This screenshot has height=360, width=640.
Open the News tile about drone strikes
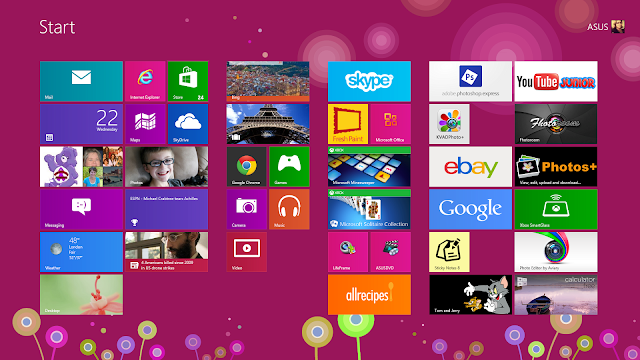pyautogui.click(x=167, y=252)
